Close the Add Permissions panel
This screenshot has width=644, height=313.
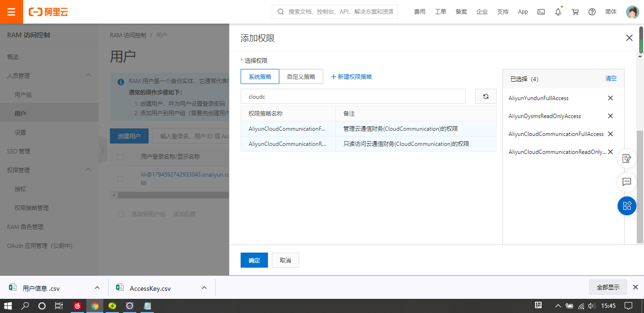point(629,38)
